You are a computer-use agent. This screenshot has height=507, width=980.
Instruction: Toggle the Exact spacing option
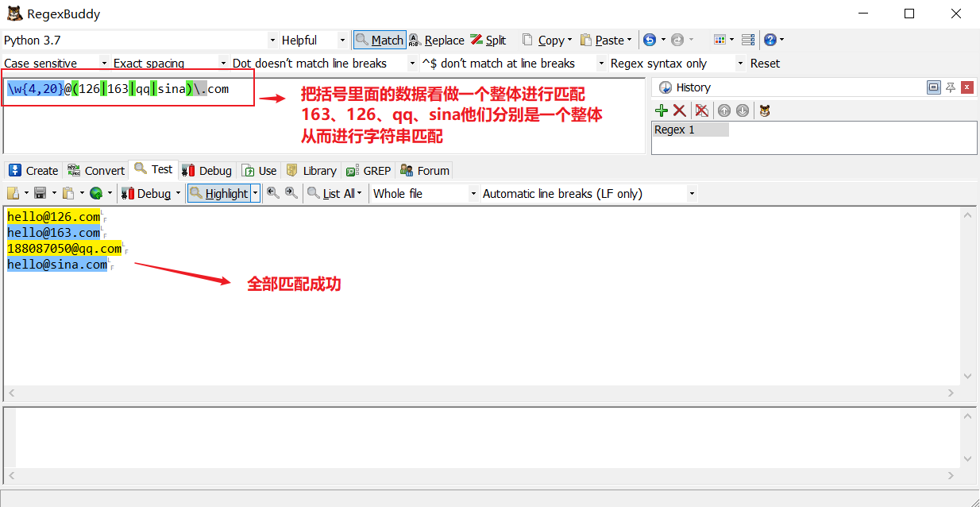pyautogui.click(x=169, y=63)
